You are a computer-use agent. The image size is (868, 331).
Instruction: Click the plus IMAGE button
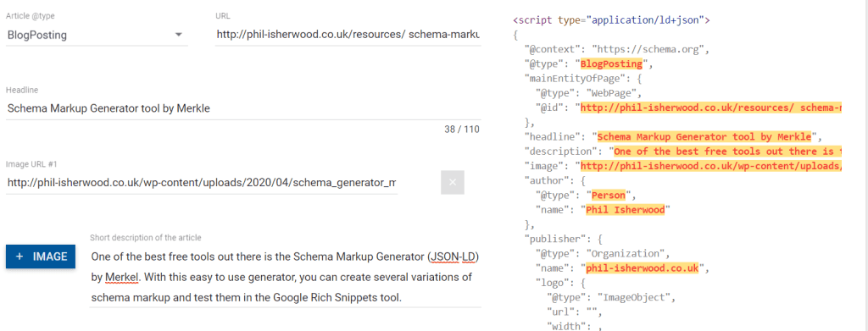(41, 257)
